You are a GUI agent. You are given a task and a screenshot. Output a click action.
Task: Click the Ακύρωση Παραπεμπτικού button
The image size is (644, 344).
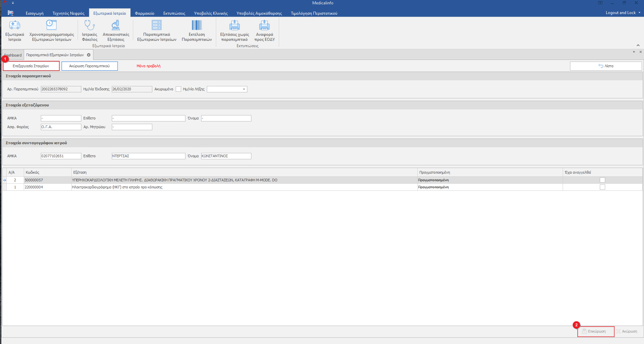point(89,66)
